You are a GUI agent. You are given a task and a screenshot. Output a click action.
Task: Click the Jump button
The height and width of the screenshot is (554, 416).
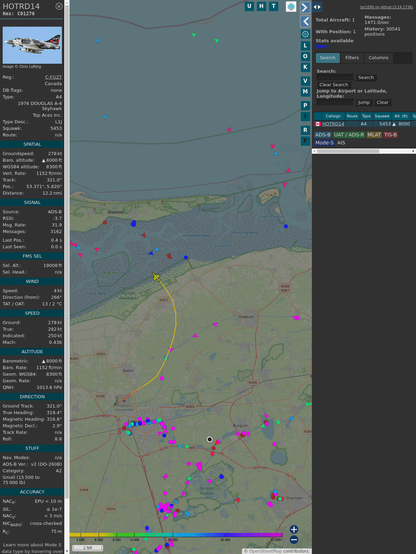click(x=364, y=102)
